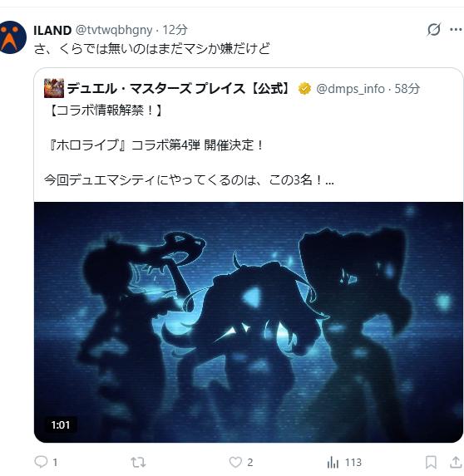Viewport: 464px width, 476px height.
Task: Open the quoted post's 58分 timestamp
Action: pyautogui.click(x=407, y=89)
